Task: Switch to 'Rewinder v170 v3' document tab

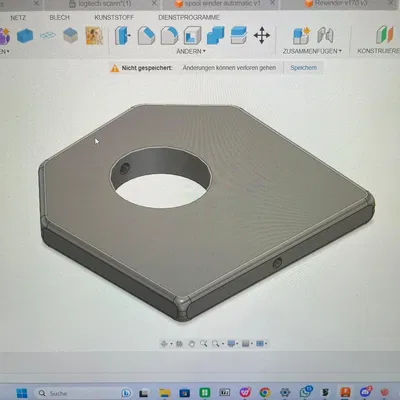Action: [341, 4]
